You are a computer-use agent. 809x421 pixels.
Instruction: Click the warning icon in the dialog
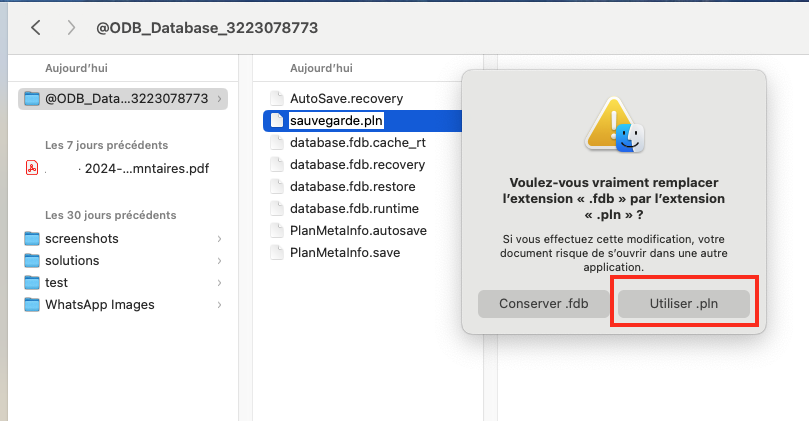pos(614,125)
